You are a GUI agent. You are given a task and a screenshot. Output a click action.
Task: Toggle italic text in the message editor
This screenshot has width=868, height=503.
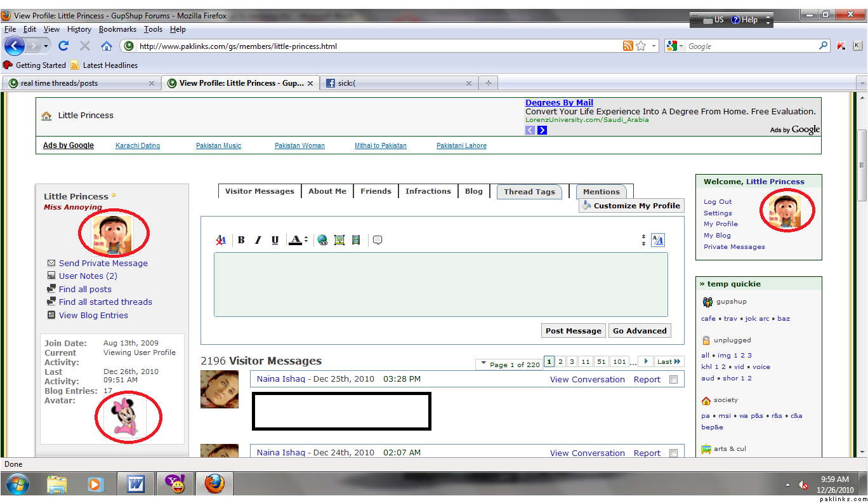coord(258,240)
